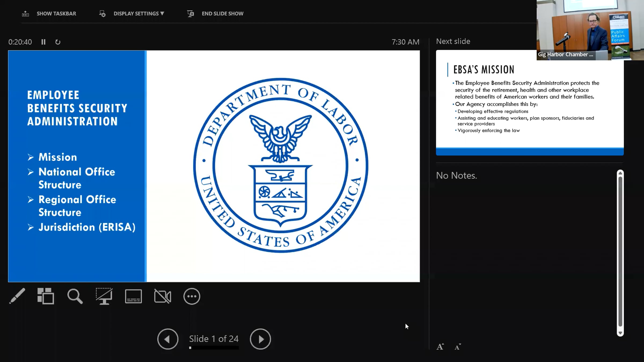Click Show Taskbar
644x362 pixels.
49,13
